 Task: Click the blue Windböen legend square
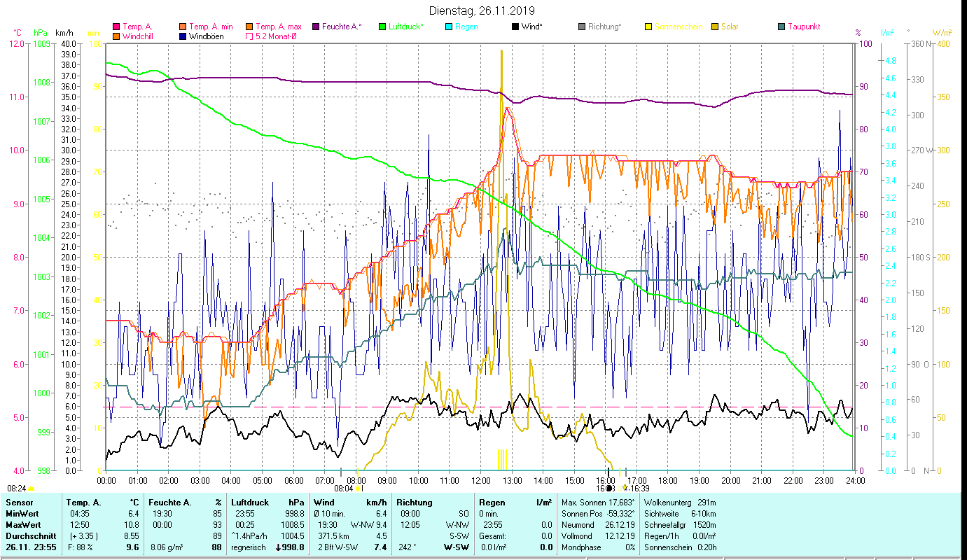click(183, 36)
